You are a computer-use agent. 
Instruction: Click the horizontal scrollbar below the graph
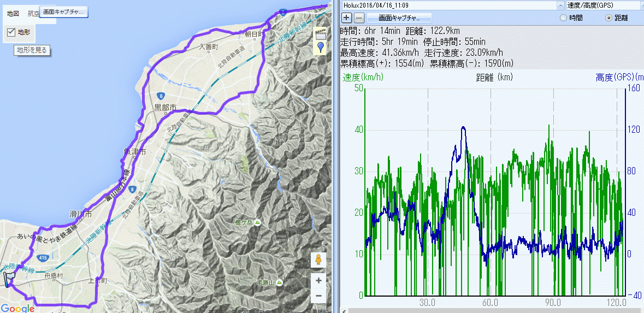coord(492,310)
